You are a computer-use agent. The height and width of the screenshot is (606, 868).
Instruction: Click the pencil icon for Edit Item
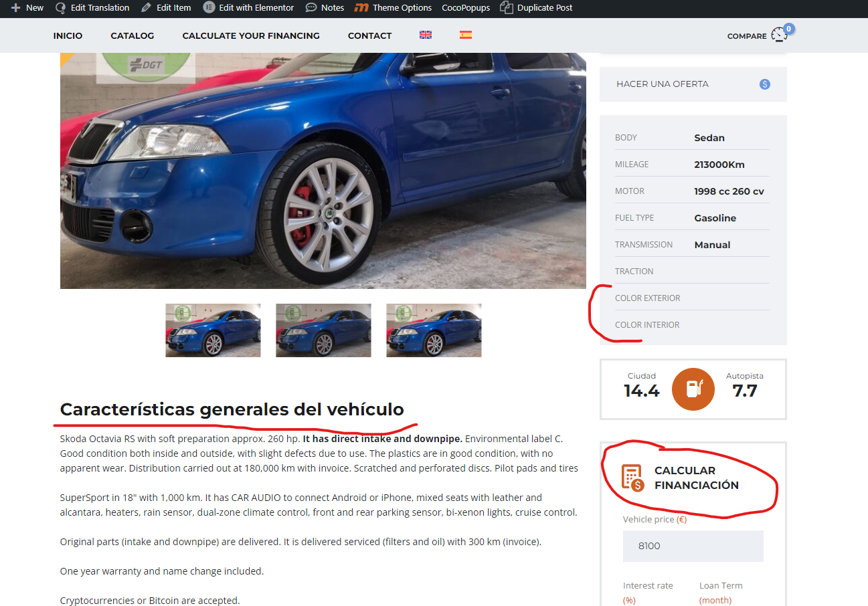(x=146, y=8)
